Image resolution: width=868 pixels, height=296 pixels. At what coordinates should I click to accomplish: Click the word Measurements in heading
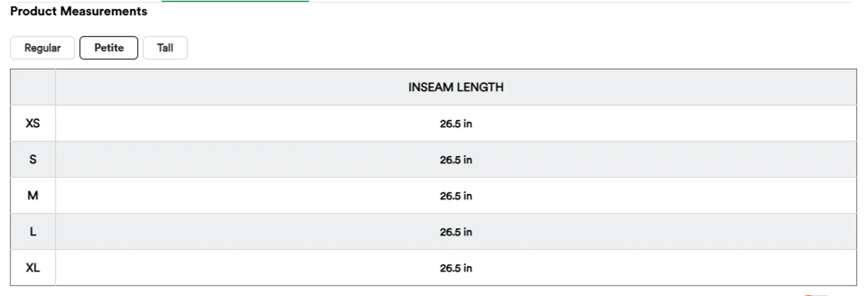pyautogui.click(x=104, y=11)
